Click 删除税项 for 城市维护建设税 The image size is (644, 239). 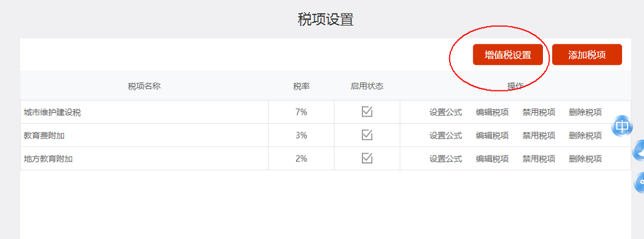(586, 112)
